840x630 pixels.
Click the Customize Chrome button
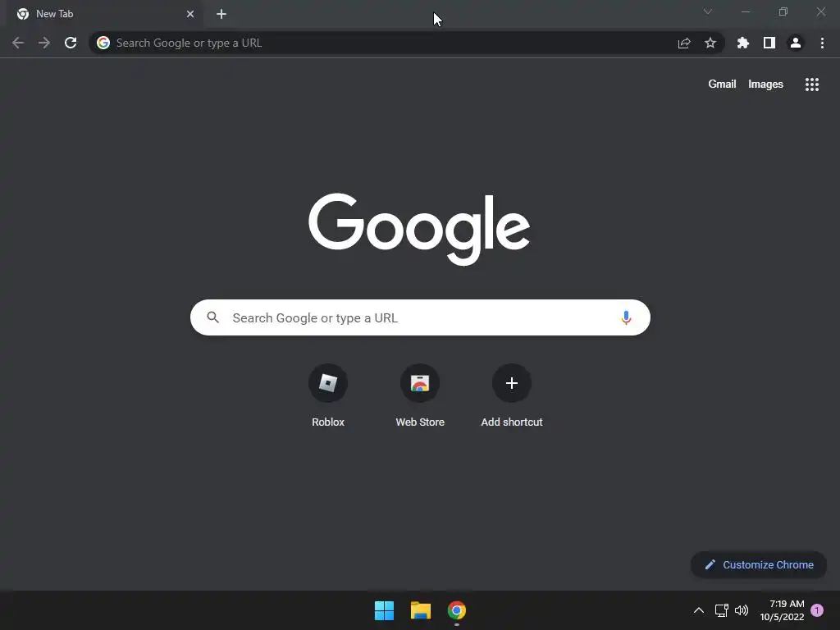[759, 564]
